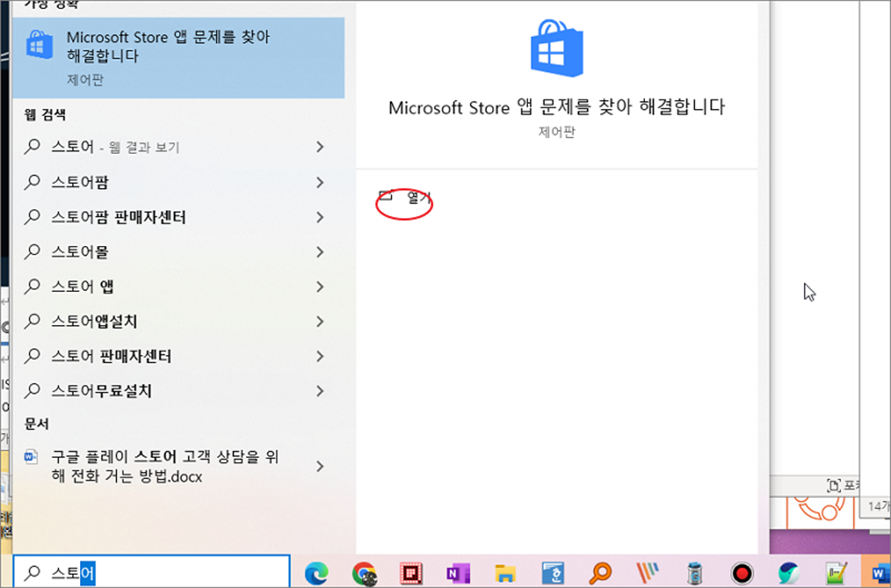Select the 스토어몰 suggestion text
The width and height of the screenshot is (891, 588).
80,252
